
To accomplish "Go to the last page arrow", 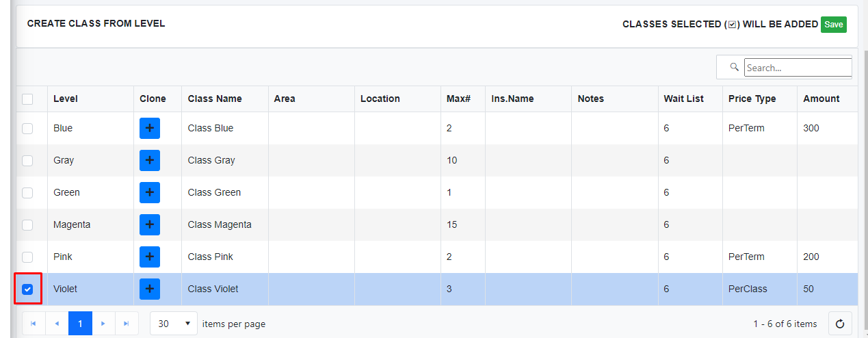I will [127, 324].
